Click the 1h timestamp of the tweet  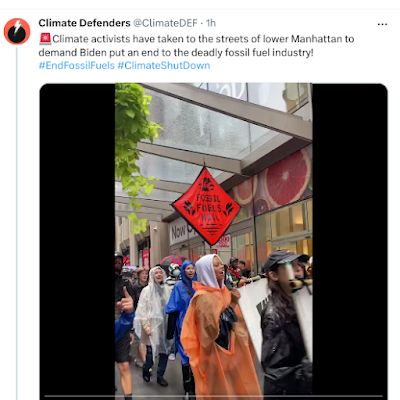pyautogui.click(x=211, y=23)
